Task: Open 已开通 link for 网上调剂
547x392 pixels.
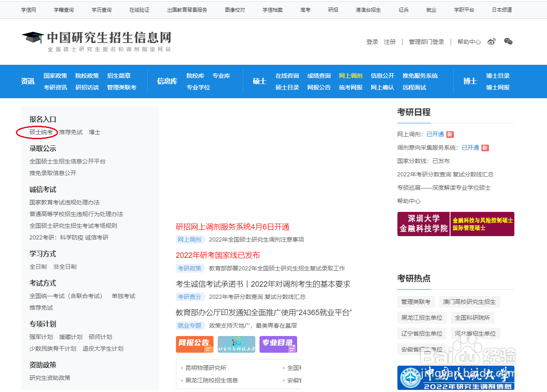Action: 435,134
